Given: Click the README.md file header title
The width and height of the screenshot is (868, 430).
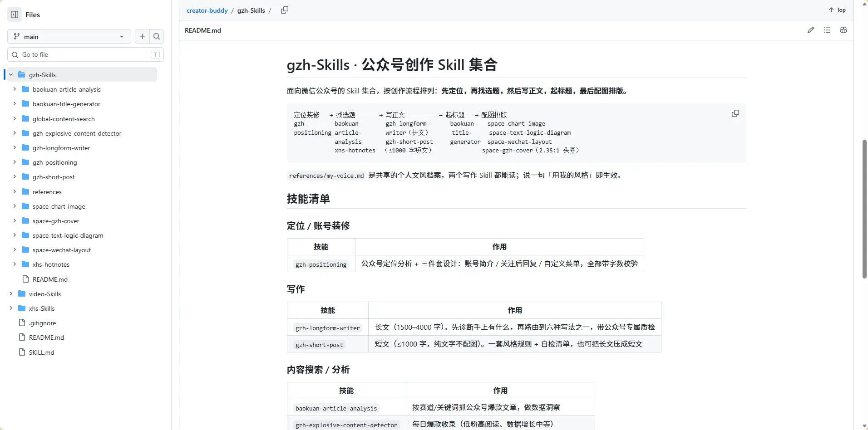Looking at the screenshot, I should coord(203,30).
